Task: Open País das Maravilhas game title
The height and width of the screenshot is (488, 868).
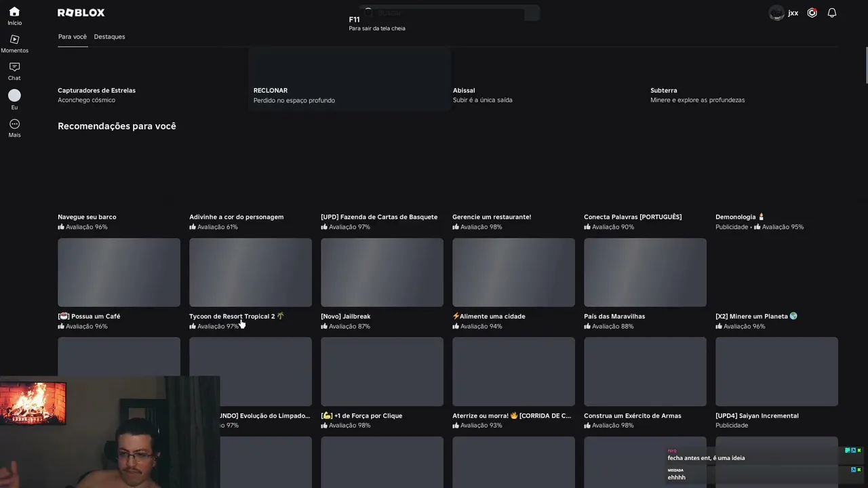Action: click(x=614, y=317)
